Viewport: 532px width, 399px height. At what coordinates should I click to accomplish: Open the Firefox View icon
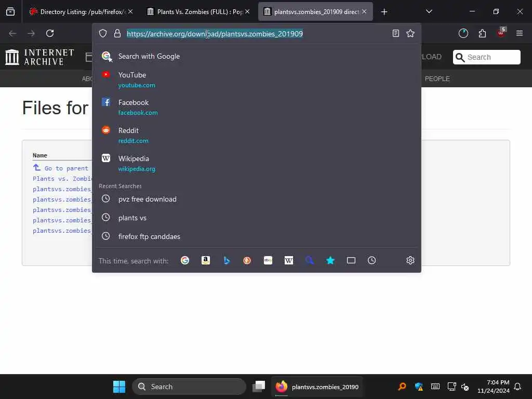(x=10, y=11)
